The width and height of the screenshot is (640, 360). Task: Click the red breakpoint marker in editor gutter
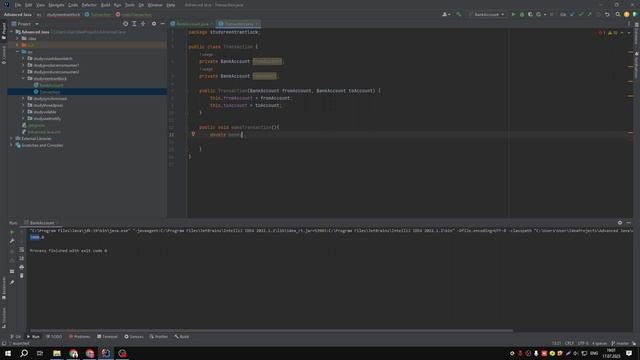(193, 134)
